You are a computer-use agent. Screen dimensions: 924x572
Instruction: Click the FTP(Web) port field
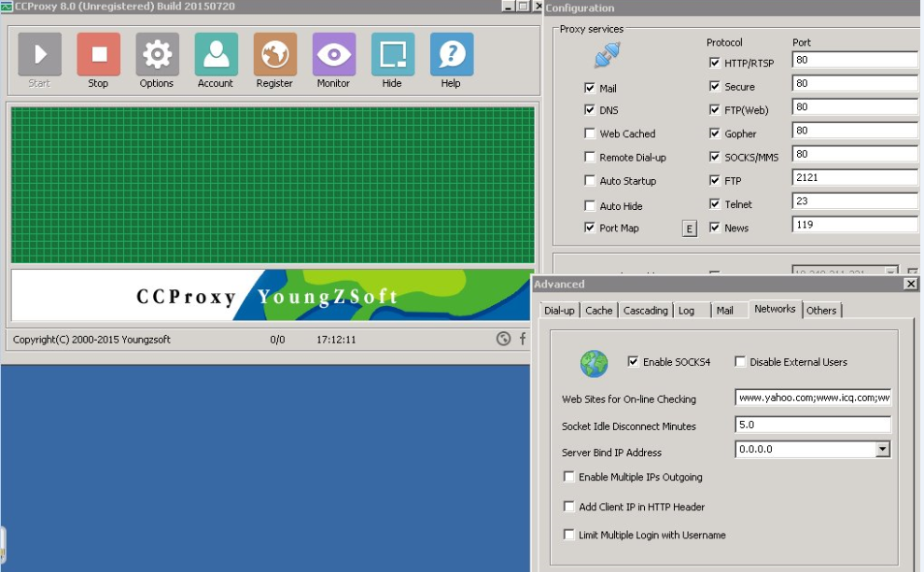click(x=855, y=106)
